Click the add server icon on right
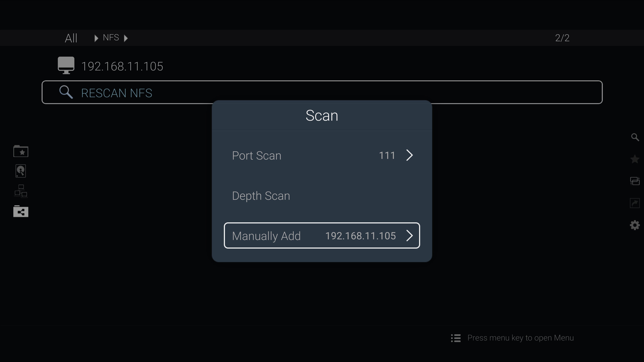The height and width of the screenshot is (362, 644). 635,181
